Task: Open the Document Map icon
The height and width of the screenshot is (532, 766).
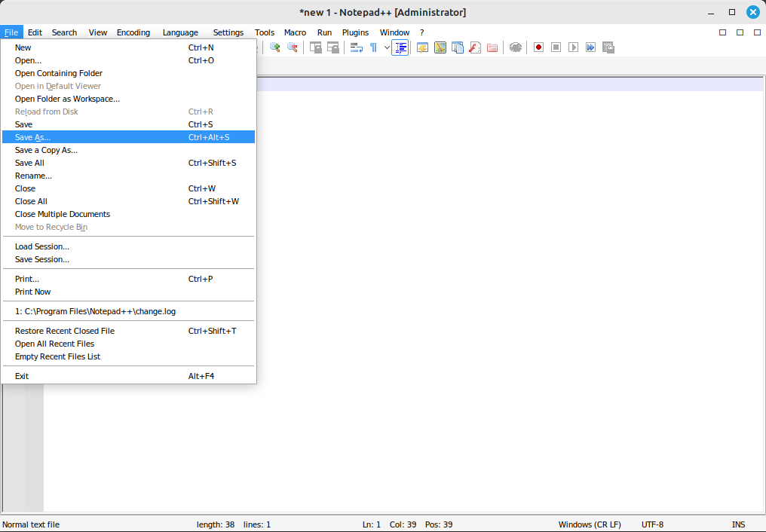Action: pyautogui.click(x=440, y=47)
